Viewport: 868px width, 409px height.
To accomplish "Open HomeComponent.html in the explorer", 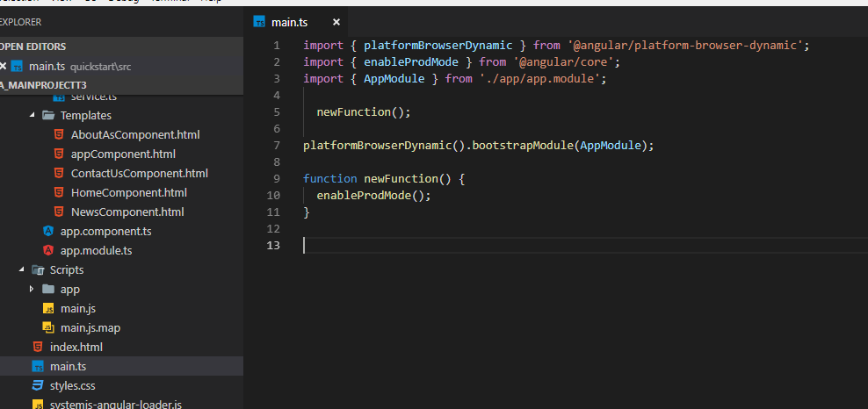I will pos(128,193).
